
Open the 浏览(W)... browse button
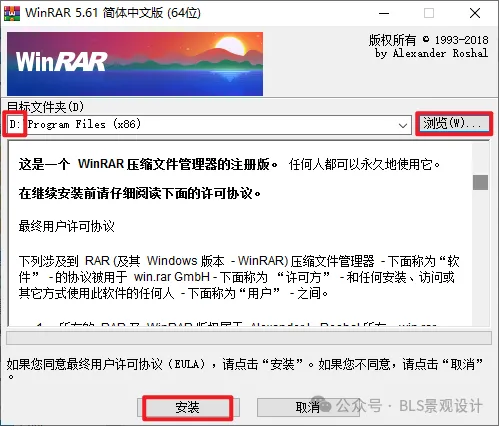point(454,124)
